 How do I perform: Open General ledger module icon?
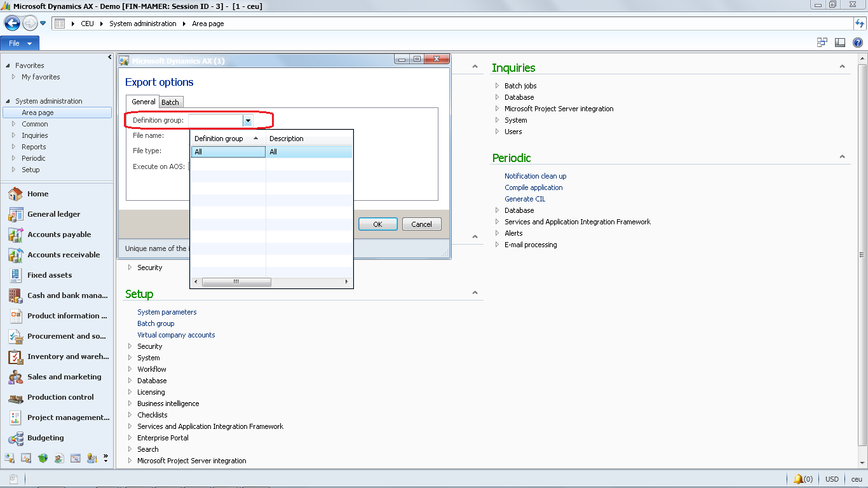pyautogui.click(x=15, y=214)
